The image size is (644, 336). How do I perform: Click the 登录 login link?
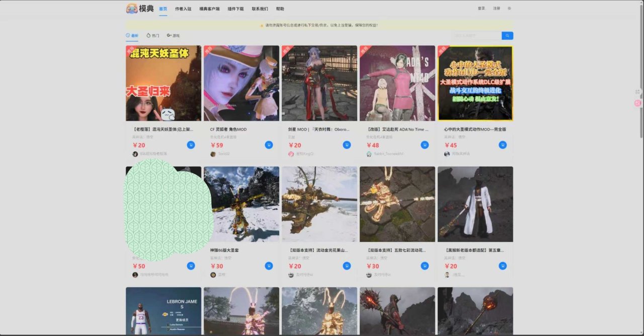tap(481, 9)
